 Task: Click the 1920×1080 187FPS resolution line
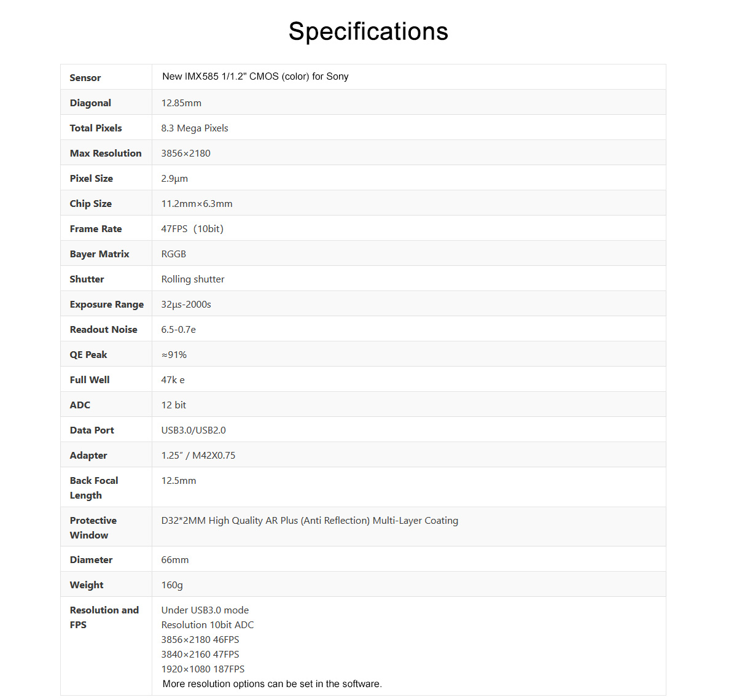(x=203, y=669)
